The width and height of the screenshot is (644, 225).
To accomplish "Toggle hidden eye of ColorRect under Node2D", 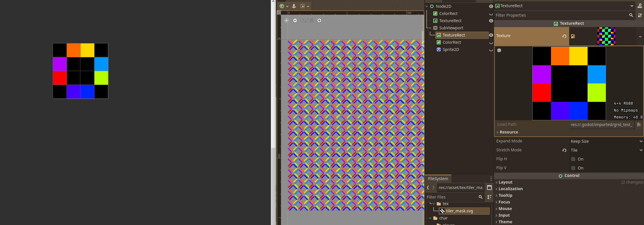I will pyautogui.click(x=491, y=14).
